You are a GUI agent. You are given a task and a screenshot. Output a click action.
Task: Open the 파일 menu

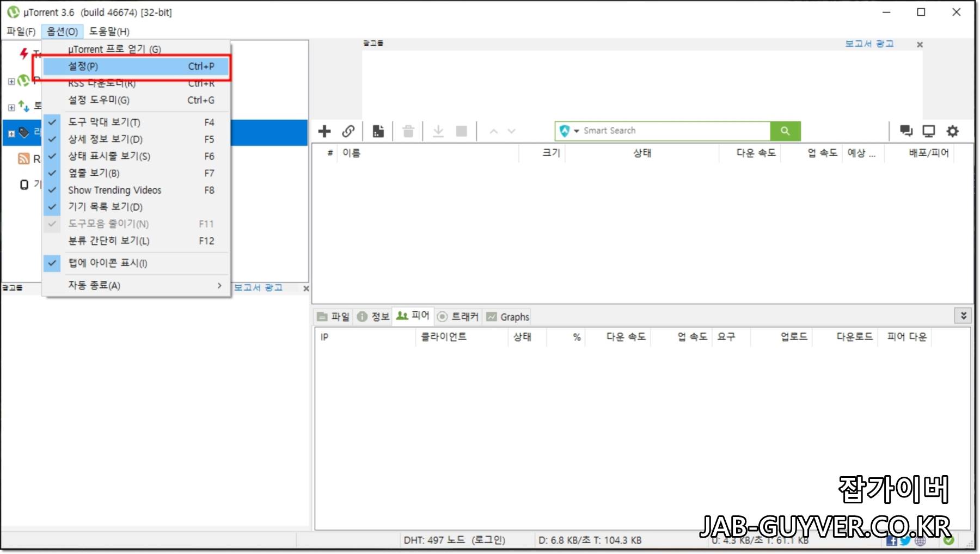pos(21,32)
